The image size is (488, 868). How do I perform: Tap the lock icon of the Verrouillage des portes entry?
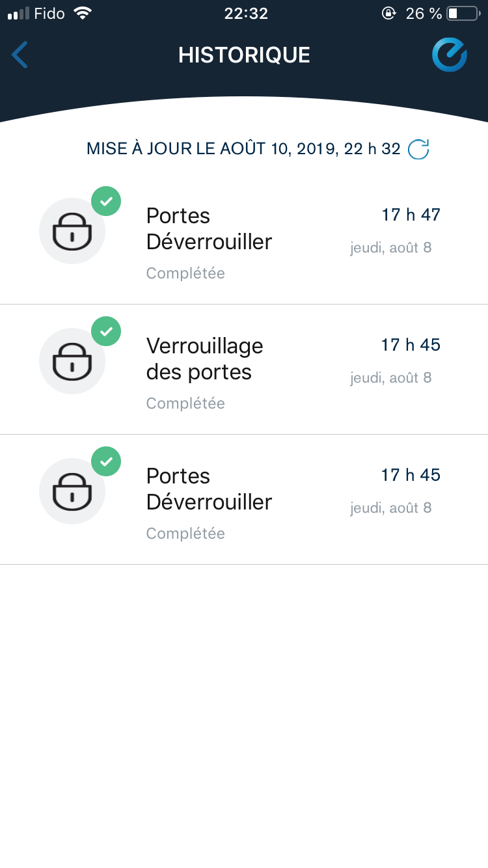tap(72, 361)
